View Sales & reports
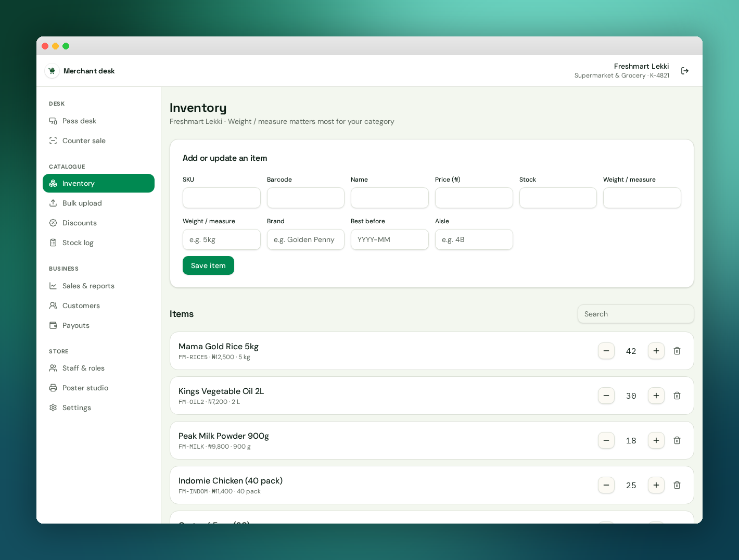The height and width of the screenshot is (560, 739). coord(98,286)
